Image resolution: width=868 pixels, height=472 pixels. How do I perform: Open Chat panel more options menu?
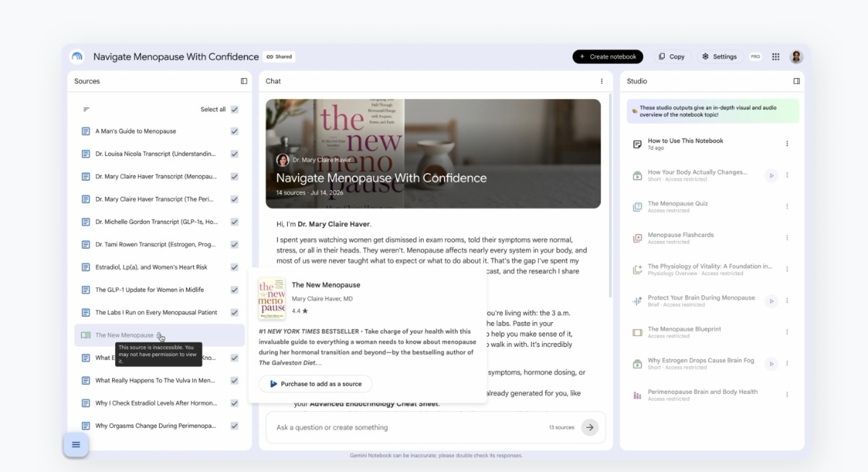[602, 81]
